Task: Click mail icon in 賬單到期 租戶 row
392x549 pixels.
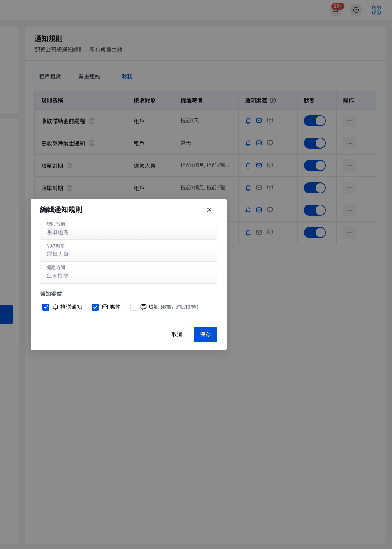Action: pyautogui.click(x=259, y=188)
